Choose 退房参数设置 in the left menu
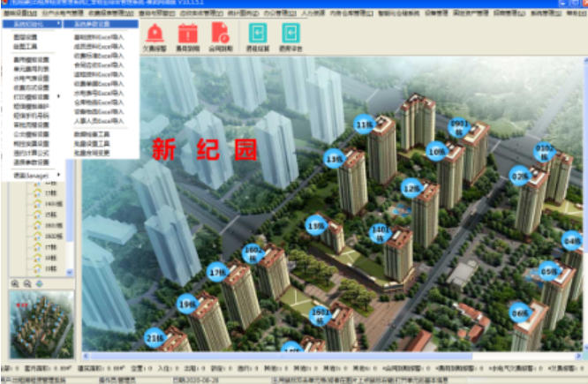The image size is (588, 384). coord(31,162)
